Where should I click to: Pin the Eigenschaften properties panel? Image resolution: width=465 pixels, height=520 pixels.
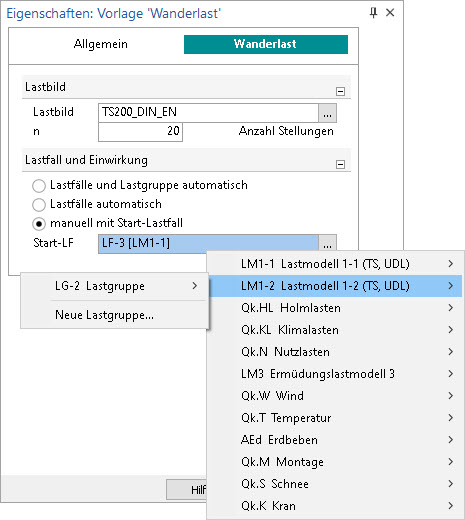(x=373, y=13)
